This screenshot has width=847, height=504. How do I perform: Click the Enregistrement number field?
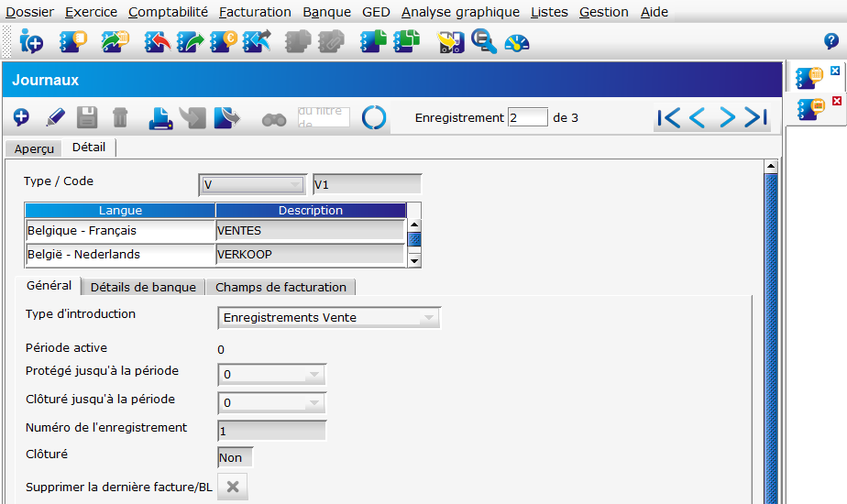528,117
